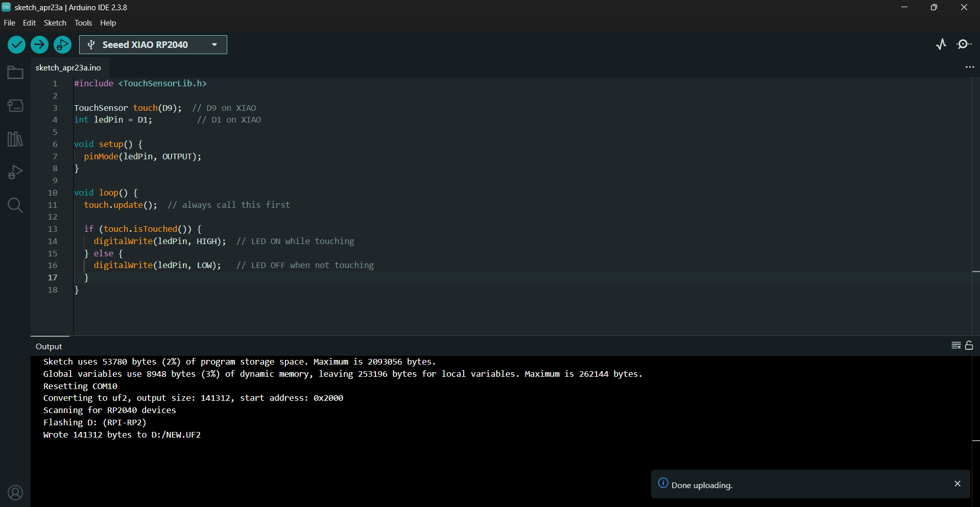Open the Debug sidebar panel
Image resolution: width=980 pixels, height=507 pixels.
click(x=15, y=172)
